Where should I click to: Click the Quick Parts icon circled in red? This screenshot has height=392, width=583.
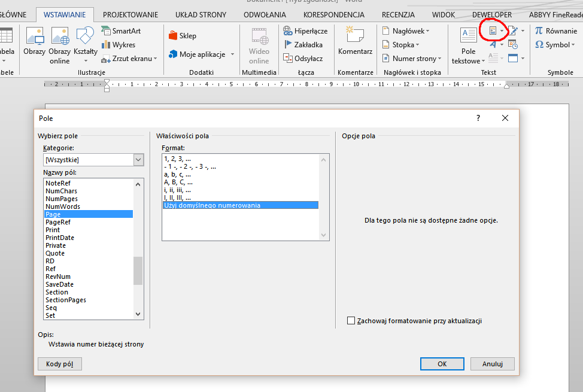click(493, 31)
